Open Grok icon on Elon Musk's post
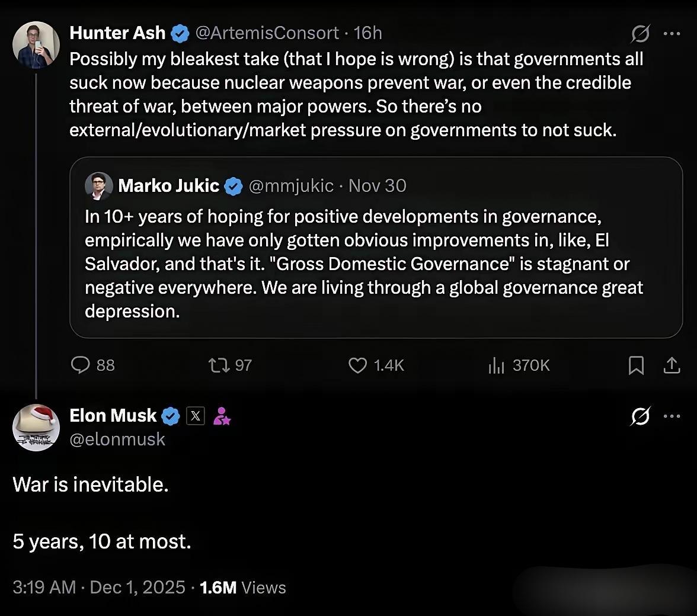The image size is (697, 616). tap(640, 416)
